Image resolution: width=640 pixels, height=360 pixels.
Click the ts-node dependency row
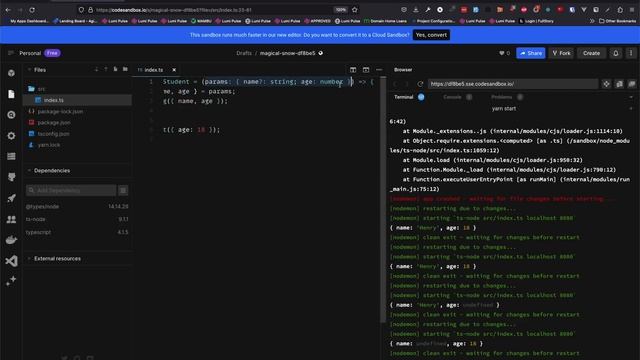point(77,219)
